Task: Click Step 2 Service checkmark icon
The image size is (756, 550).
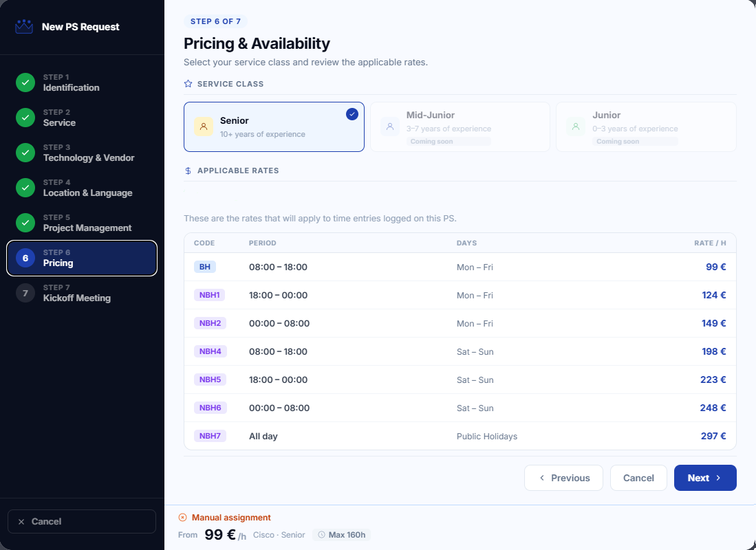Action: [x=25, y=118]
